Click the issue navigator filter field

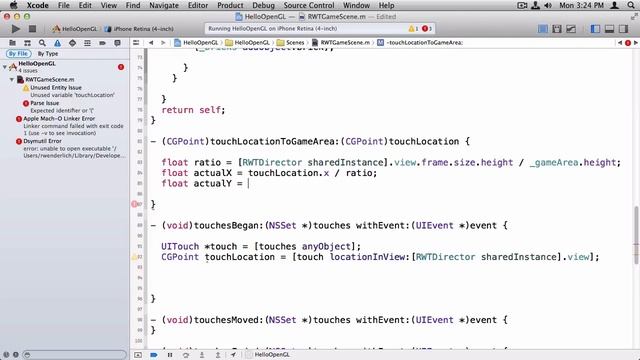coord(74,355)
